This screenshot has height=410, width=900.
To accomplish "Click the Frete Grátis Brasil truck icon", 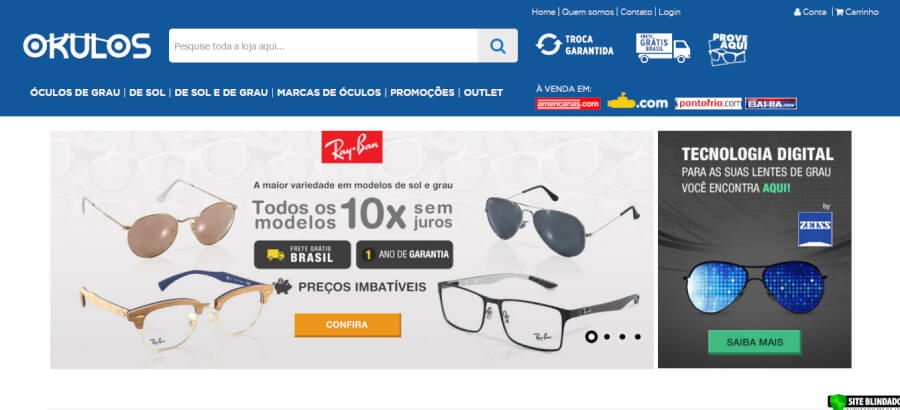I will click(663, 47).
